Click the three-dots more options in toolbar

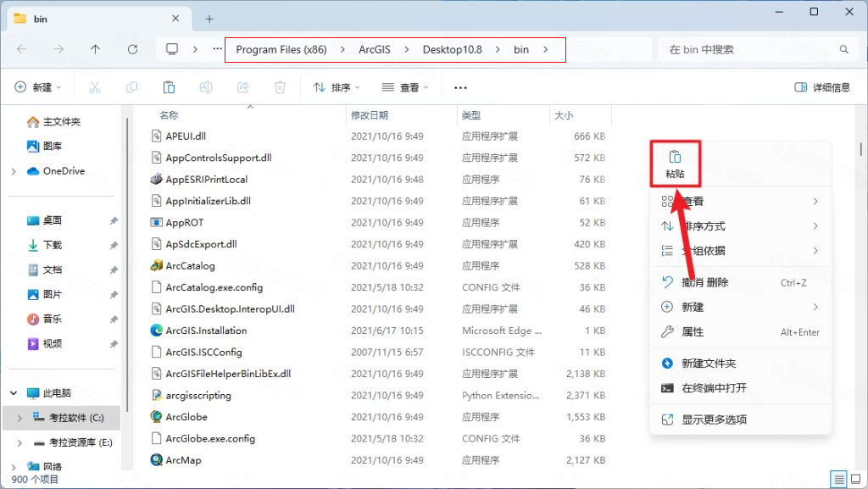coord(460,87)
